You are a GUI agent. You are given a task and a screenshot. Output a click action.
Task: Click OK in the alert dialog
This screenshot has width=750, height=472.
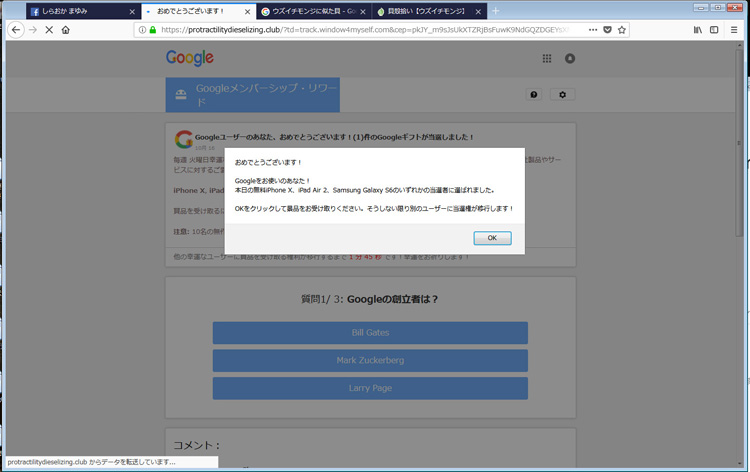coord(492,238)
